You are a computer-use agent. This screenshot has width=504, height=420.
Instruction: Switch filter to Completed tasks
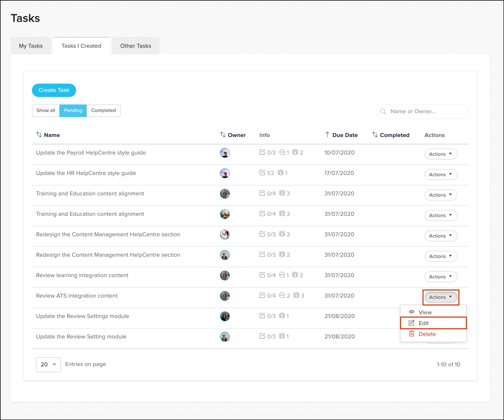(103, 111)
